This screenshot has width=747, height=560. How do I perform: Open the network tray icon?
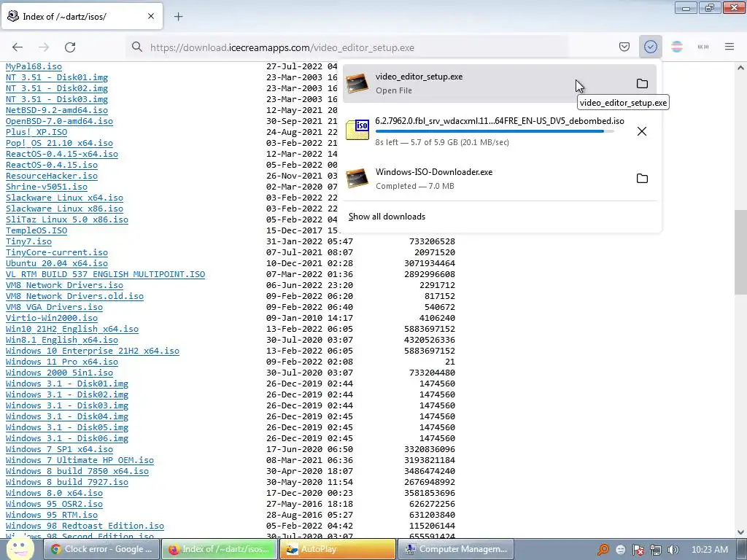click(x=656, y=550)
